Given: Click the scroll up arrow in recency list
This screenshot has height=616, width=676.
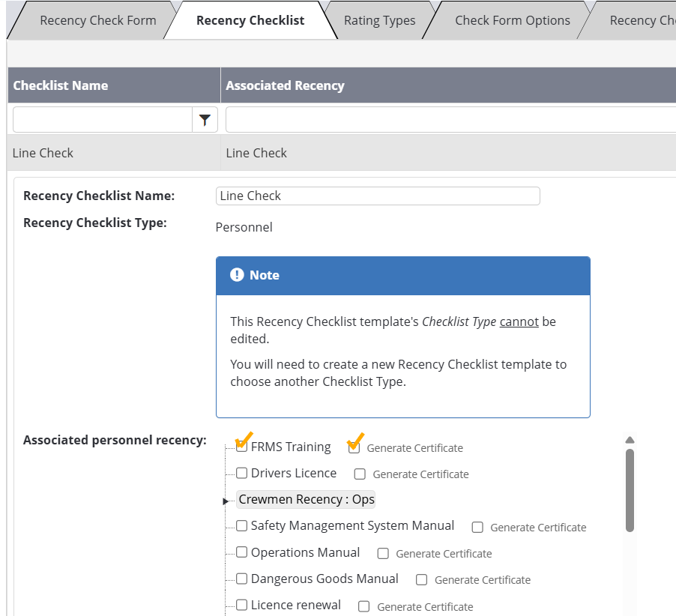Looking at the screenshot, I should 630,440.
